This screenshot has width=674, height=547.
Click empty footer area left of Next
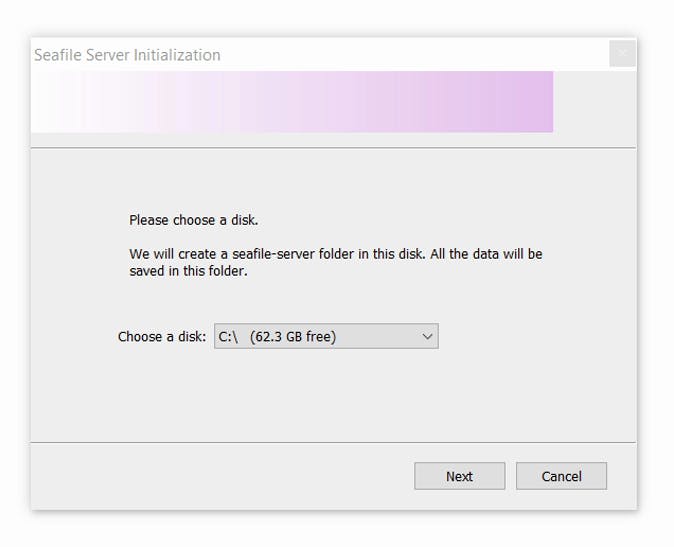click(x=220, y=476)
